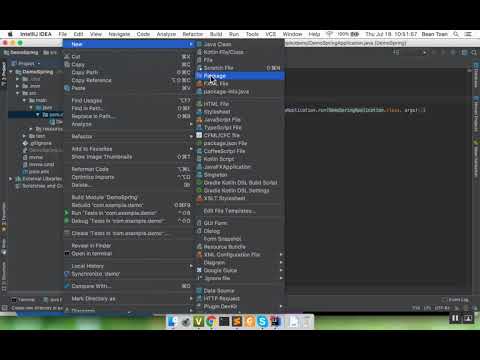Viewport: 480px width, 360px height.
Task: Choose Reveal in Finder
Action: click(x=91, y=246)
